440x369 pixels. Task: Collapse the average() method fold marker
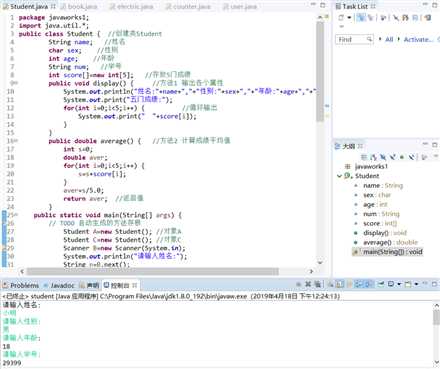[x=15, y=141]
